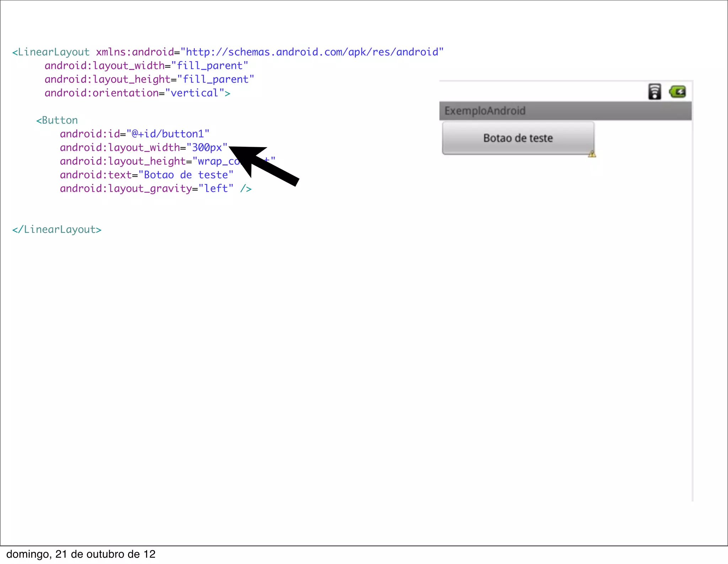Image resolution: width=728 pixels, height=564 pixels.
Task: Click the closing </LinearLayout> tag
Action: point(57,230)
